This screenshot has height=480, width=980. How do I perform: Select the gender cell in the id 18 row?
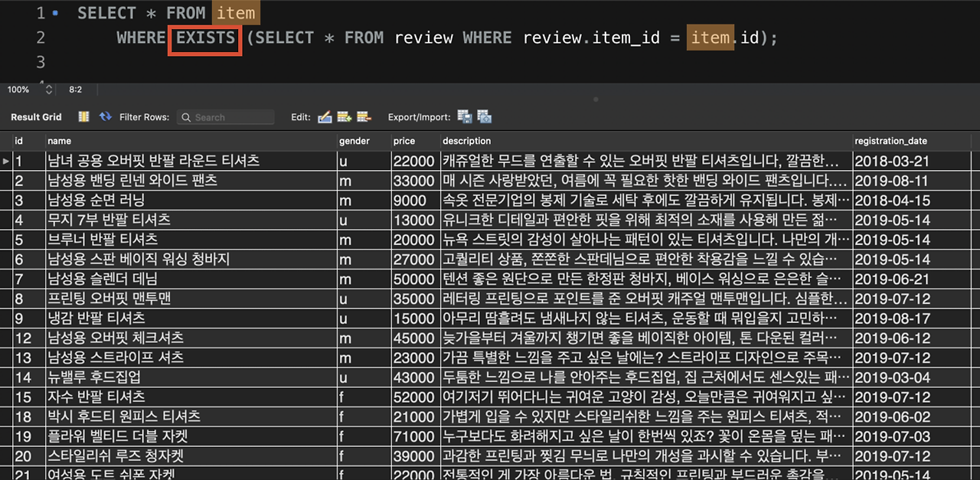(364, 416)
